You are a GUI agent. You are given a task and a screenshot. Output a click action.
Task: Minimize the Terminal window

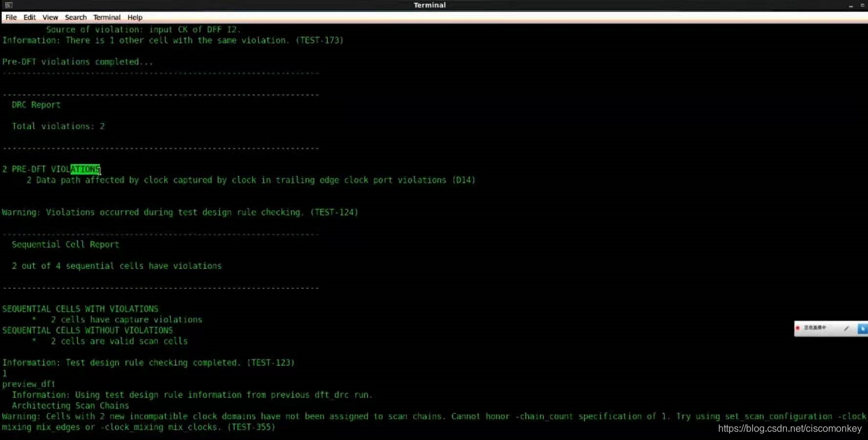click(x=850, y=5)
